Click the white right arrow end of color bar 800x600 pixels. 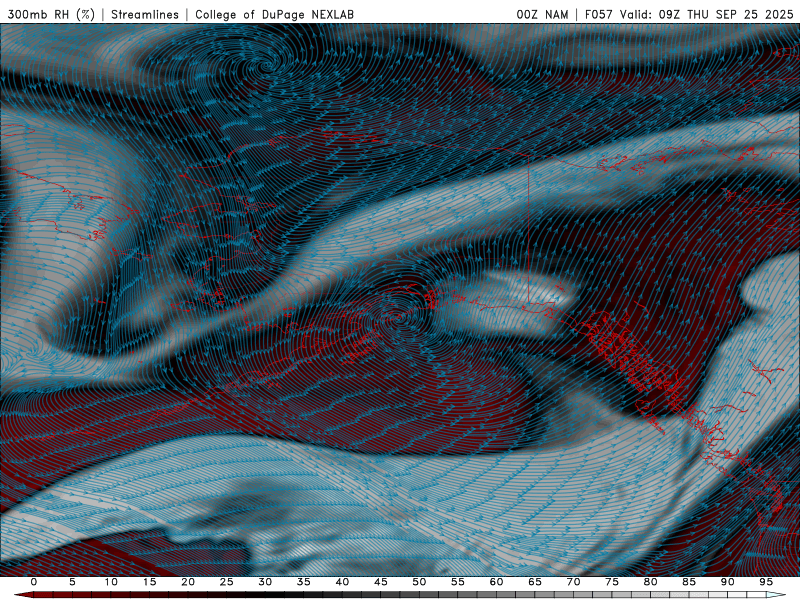(x=776, y=595)
